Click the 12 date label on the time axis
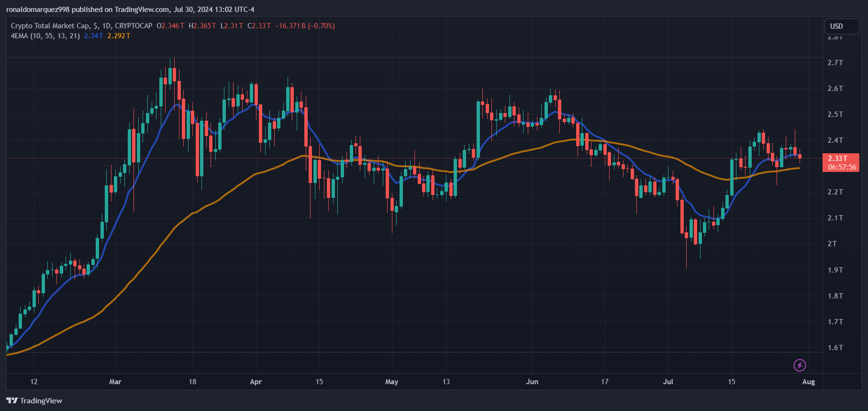The height and width of the screenshot is (411, 868). (x=34, y=382)
